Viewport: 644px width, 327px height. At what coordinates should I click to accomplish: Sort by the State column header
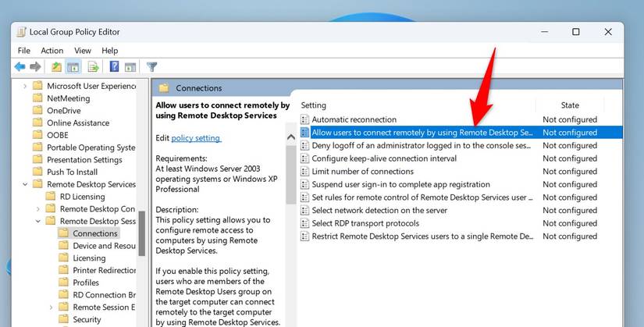[570, 105]
